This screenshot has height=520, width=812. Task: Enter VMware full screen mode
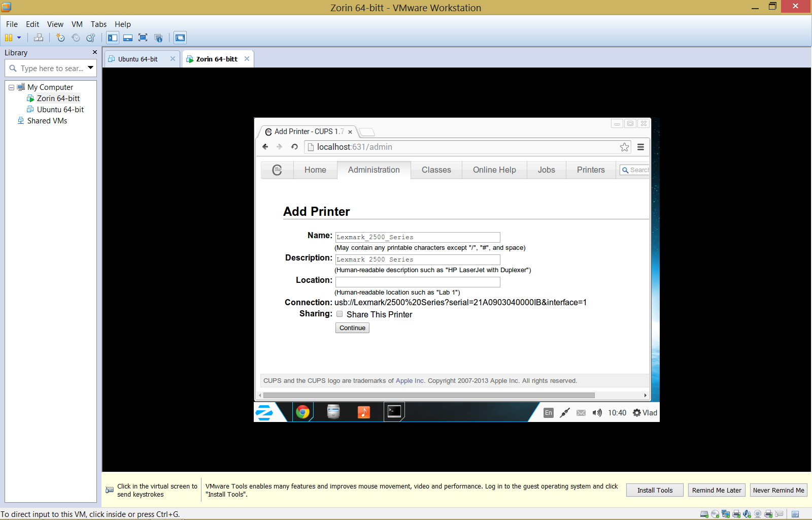pos(143,38)
